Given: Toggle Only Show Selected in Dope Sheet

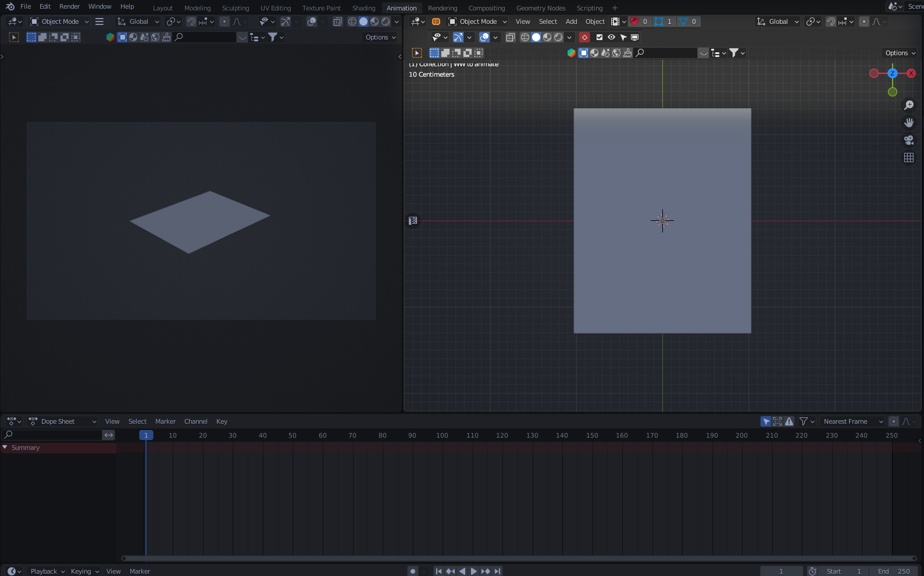Looking at the screenshot, I should coord(766,421).
